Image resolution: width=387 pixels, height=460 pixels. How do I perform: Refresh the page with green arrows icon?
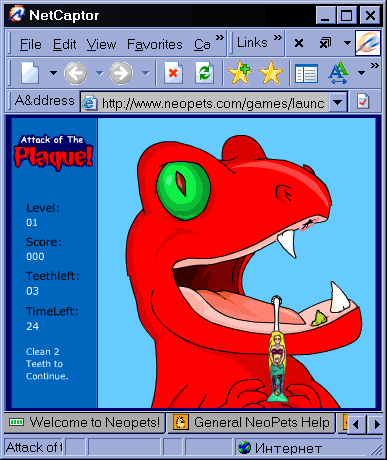[204, 72]
